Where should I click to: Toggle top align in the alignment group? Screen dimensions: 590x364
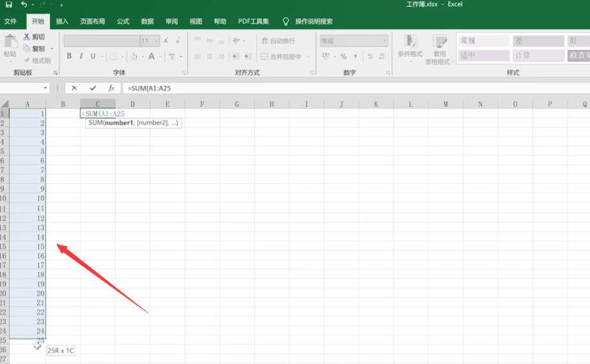[198, 39]
